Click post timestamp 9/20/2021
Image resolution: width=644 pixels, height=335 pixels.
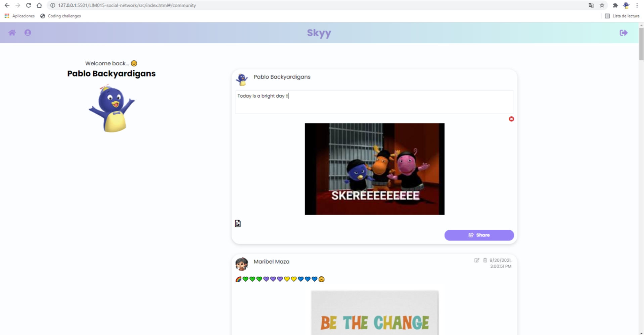pyautogui.click(x=500, y=263)
